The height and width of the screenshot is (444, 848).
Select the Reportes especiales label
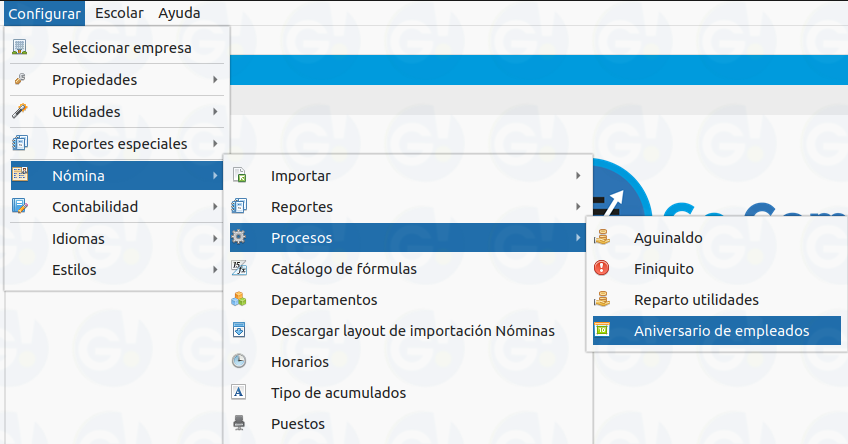pos(120,144)
